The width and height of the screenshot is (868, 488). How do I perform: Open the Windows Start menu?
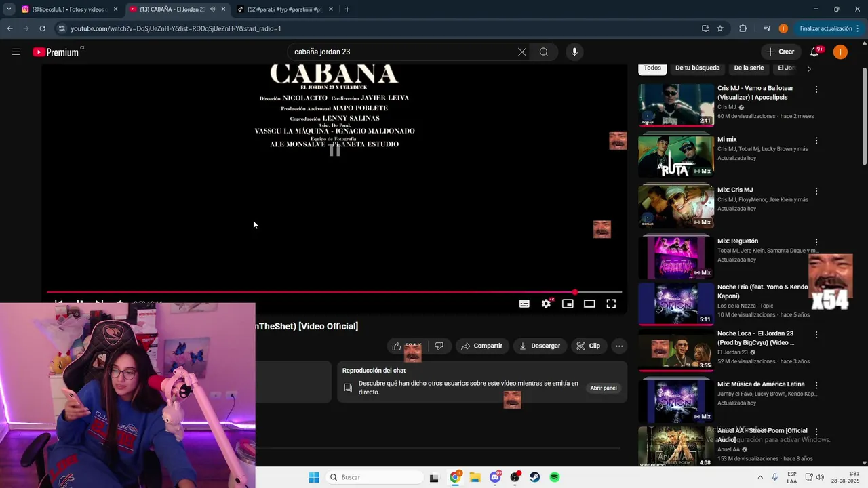pyautogui.click(x=314, y=477)
